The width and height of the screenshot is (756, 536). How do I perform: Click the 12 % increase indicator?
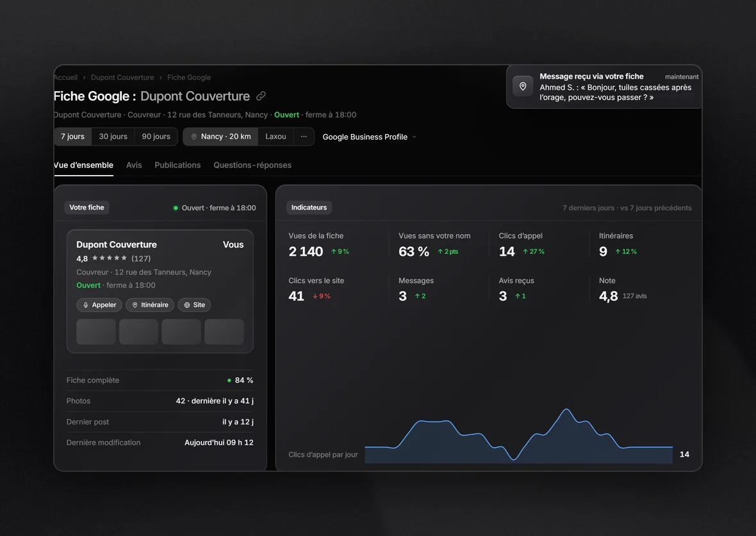click(x=626, y=251)
